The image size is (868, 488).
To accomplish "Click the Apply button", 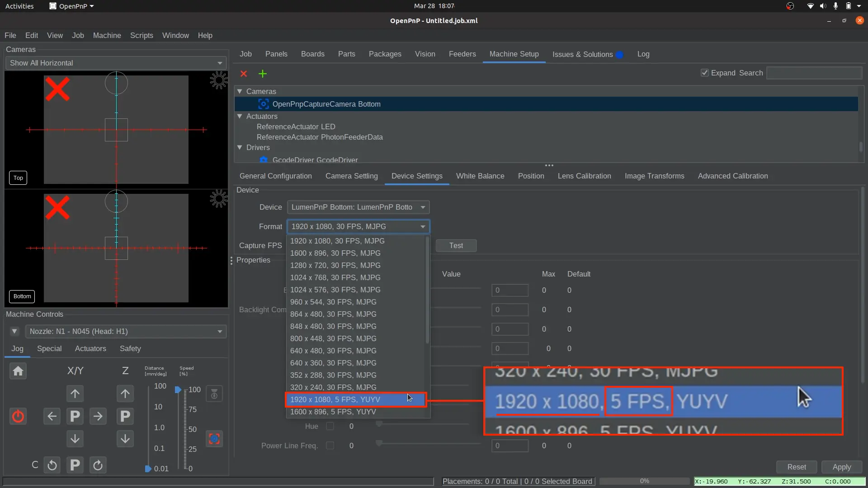I will point(841,467).
